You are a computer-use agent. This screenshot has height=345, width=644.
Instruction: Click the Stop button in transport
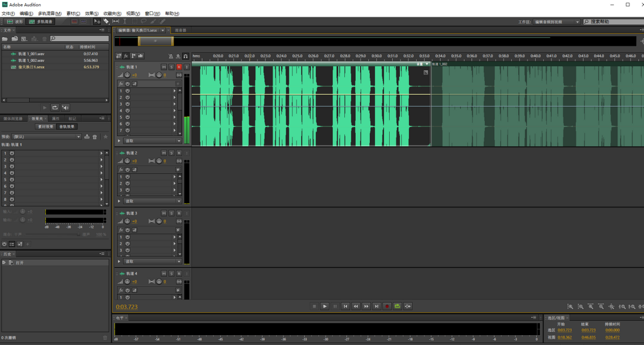click(x=314, y=306)
